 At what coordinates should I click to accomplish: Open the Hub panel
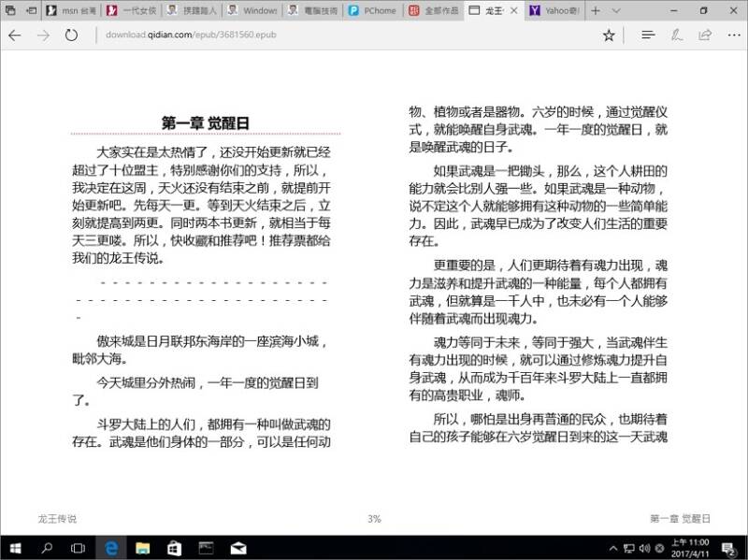pyautogui.click(x=648, y=35)
